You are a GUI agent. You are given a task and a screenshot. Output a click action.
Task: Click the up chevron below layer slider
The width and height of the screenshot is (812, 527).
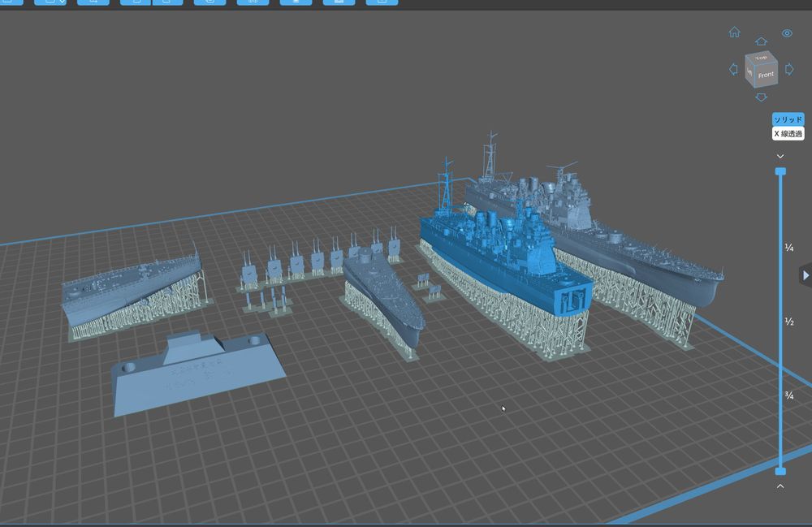pos(780,486)
